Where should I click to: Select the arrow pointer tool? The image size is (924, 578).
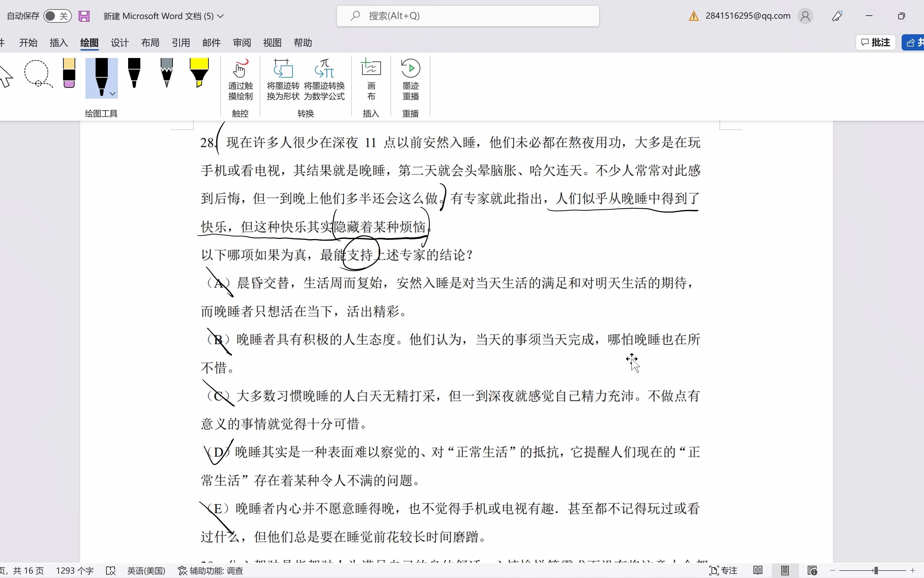point(6,76)
